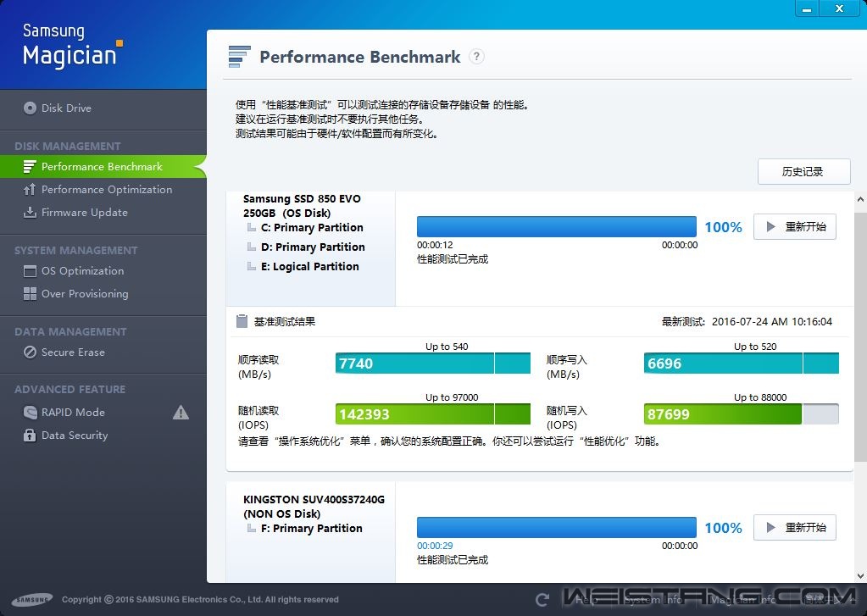Click the vertical scrollbar down arrow
The image size is (867, 616).
(x=860, y=576)
